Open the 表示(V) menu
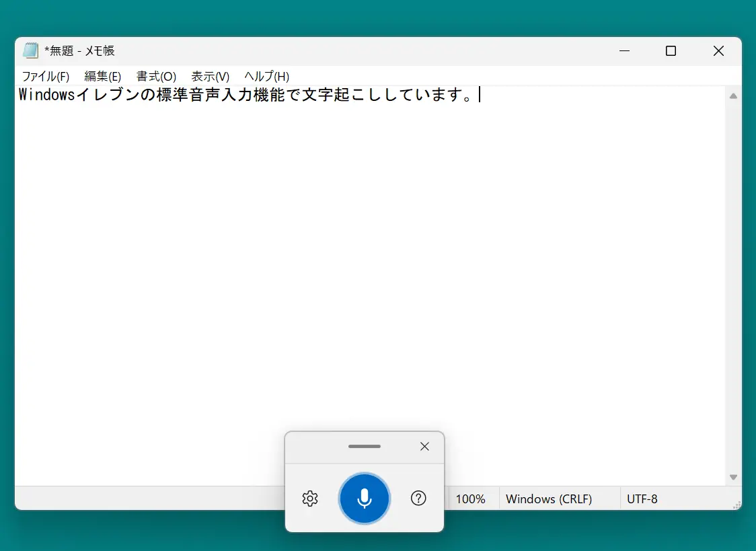Viewport: 756px width, 551px height. click(209, 76)
